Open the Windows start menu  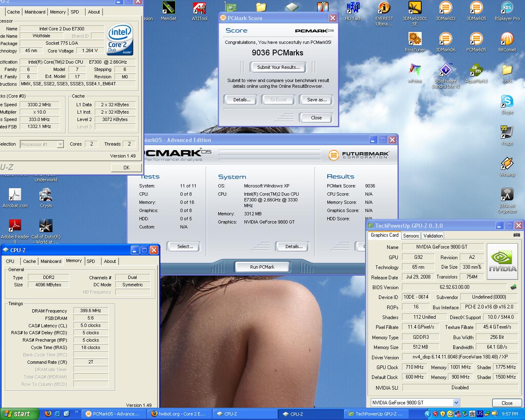pos(20,414)
